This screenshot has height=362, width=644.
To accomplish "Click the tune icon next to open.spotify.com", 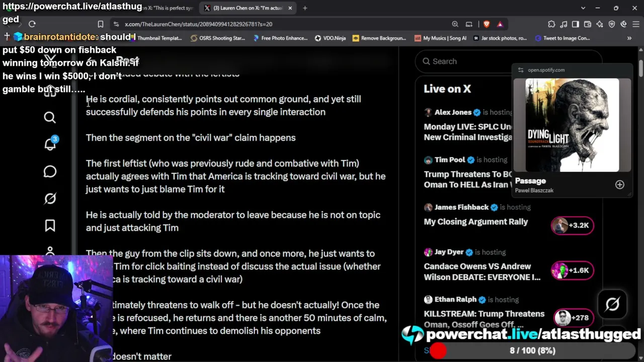I will coord(520,70).
